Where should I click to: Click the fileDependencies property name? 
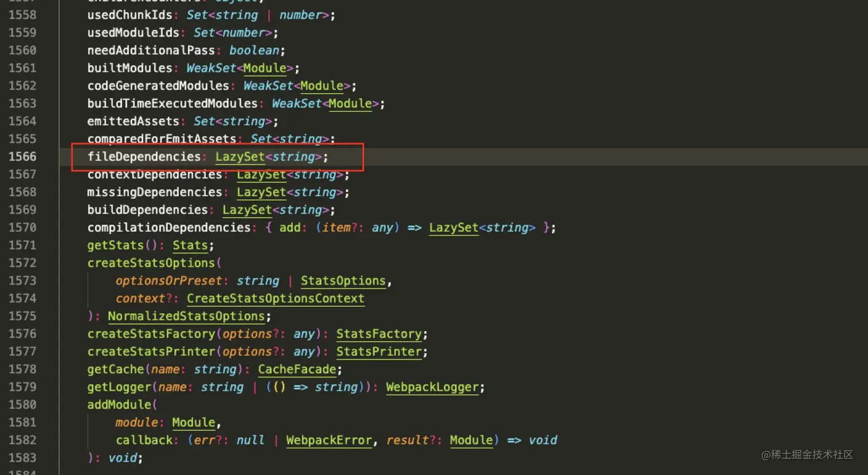click(144, 157)
